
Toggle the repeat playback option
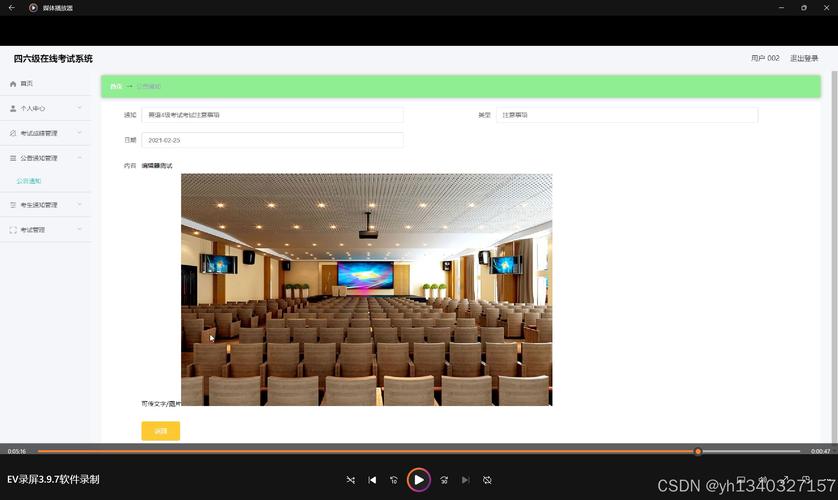pos(487,480)
